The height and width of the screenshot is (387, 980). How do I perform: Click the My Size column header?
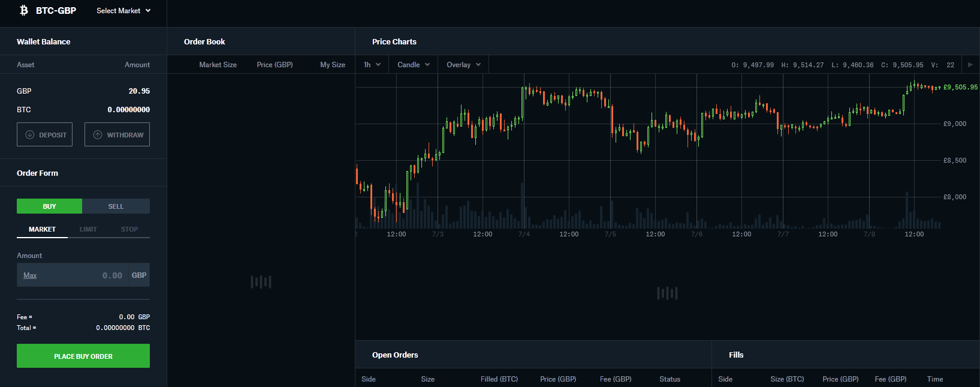[x=333, y=65]
